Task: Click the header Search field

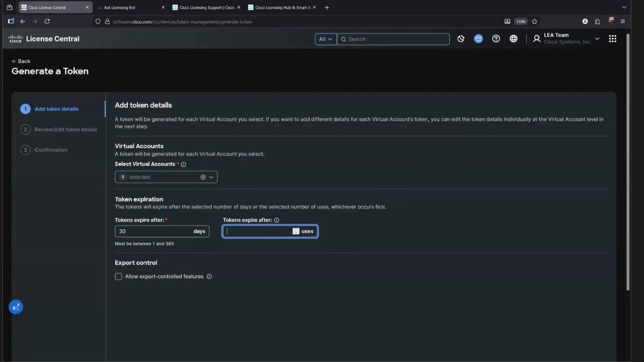Action: [395, 39]
